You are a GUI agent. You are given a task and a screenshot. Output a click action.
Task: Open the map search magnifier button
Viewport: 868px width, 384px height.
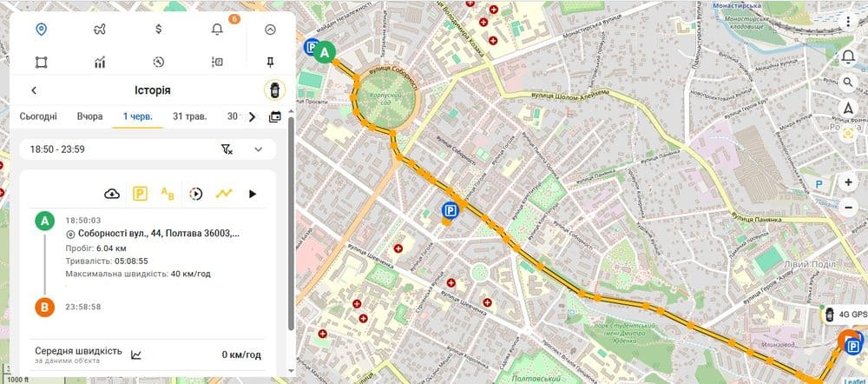tap(848, 83)
